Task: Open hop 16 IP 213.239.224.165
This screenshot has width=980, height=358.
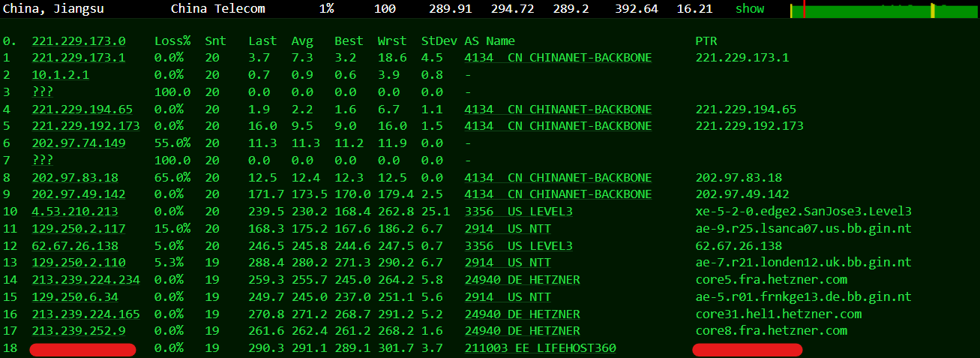Action: pos(85,314)
